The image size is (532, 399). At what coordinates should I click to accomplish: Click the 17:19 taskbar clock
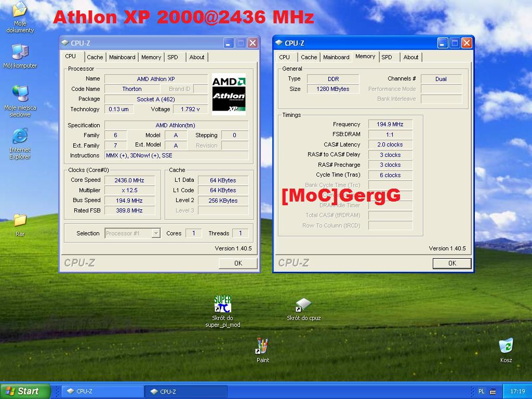point(517,392)
